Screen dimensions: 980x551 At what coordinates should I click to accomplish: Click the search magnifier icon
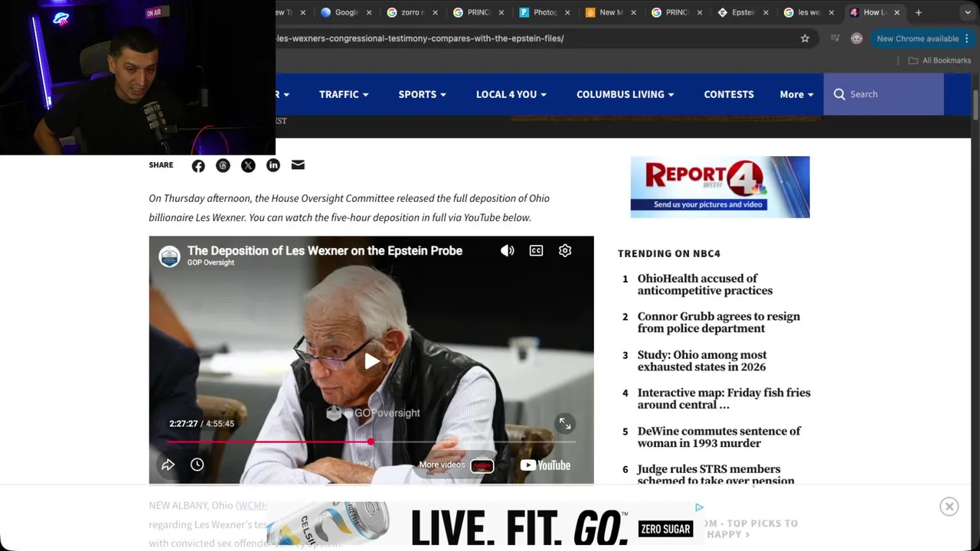point(839,94)
